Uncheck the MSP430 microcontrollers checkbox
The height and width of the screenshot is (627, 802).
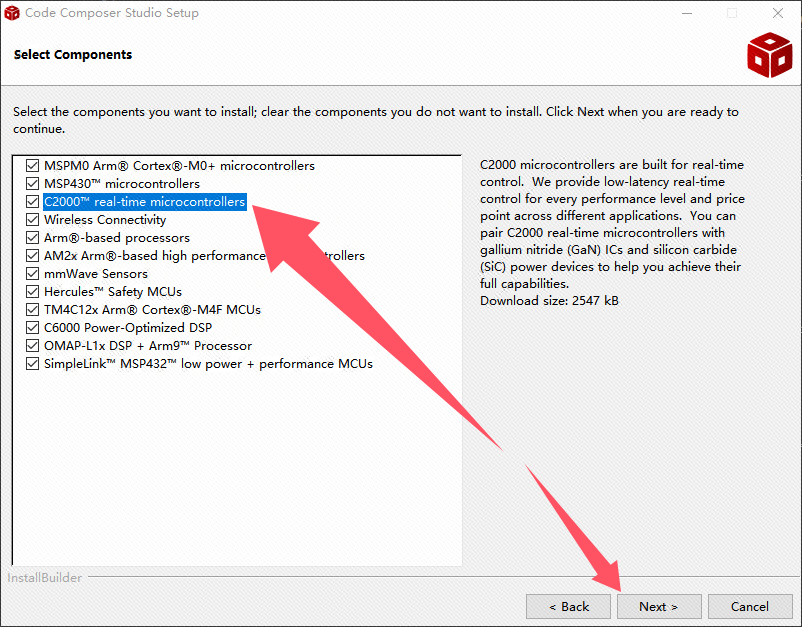(x=32, y=184)
